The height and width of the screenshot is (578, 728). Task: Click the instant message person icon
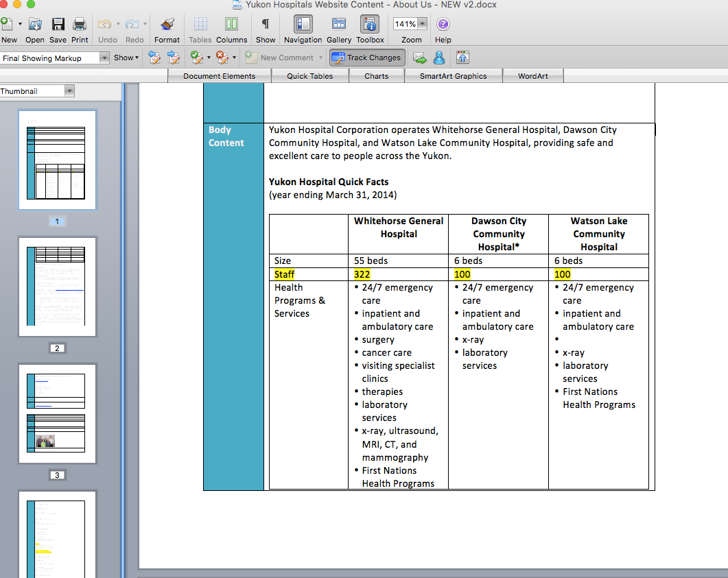click(x=438, y=58)
